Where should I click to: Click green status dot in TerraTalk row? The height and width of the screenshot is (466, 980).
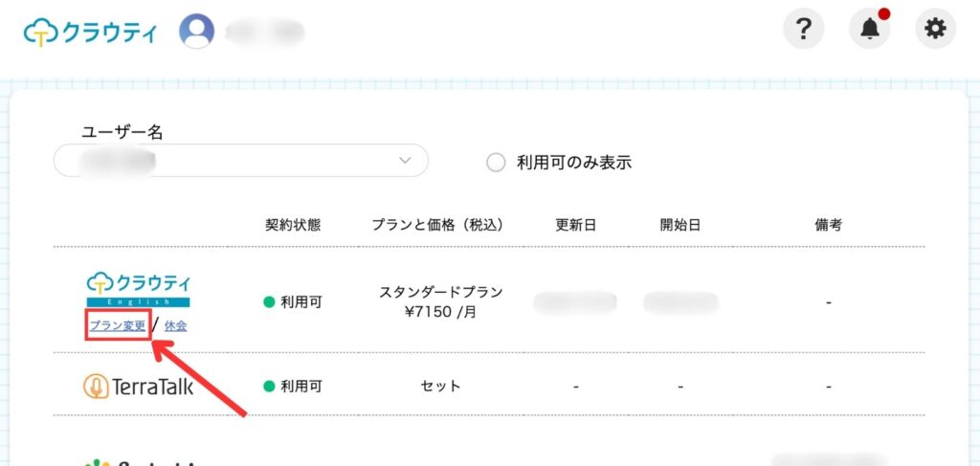269,387
